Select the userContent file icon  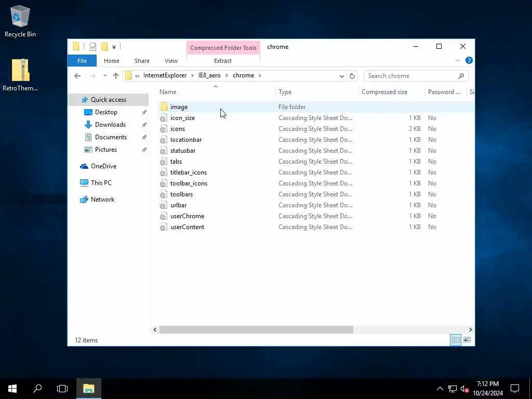pyautogui.click(x=164, y=227)
